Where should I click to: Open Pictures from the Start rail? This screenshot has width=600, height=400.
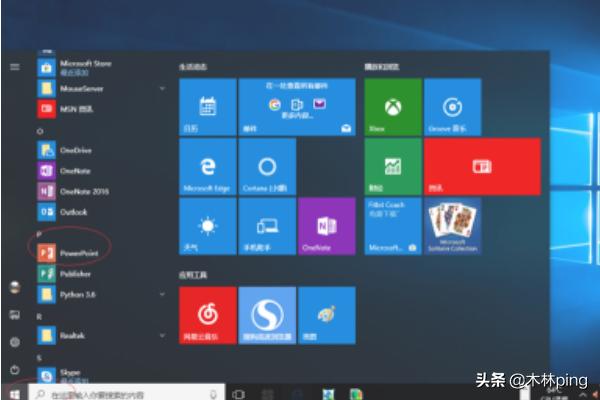(15, 315)
